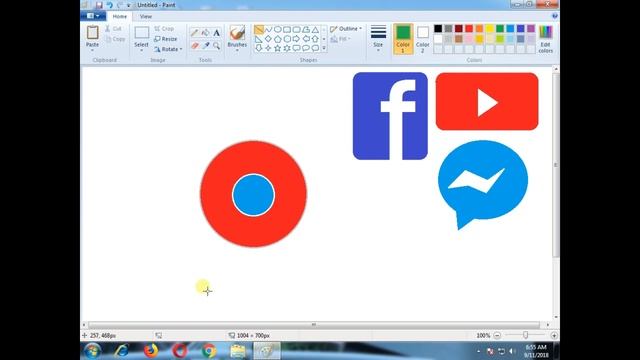Screen dimensions: 640x360
Task: Adjust the zoom slider handle
Action: pos(525,335)
